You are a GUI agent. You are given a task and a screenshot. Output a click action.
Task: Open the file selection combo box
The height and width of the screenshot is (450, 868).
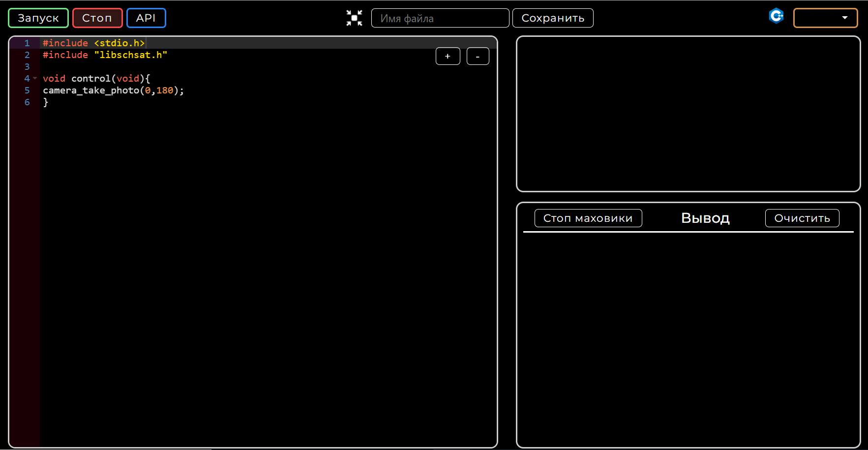coord(825,18)
